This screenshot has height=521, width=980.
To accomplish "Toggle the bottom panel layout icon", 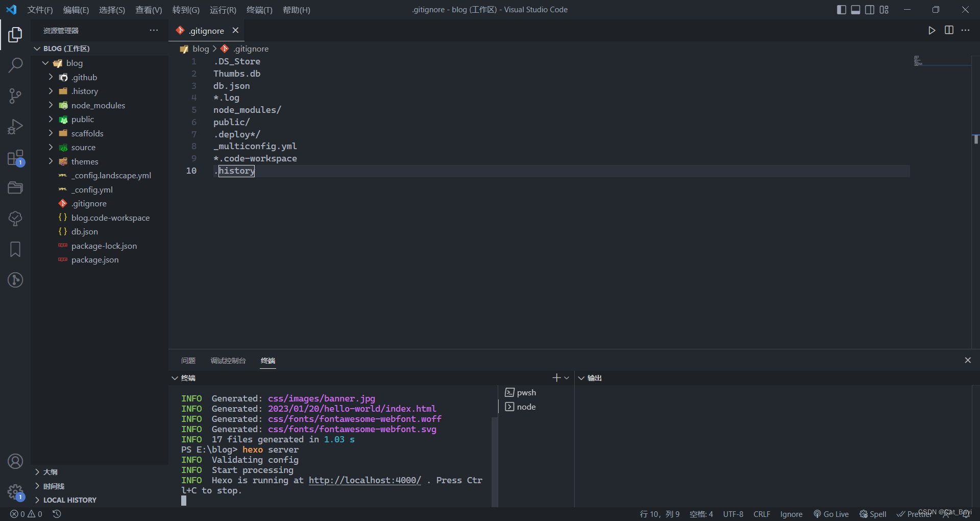I will pyautogui.click(x=855, y=10).
